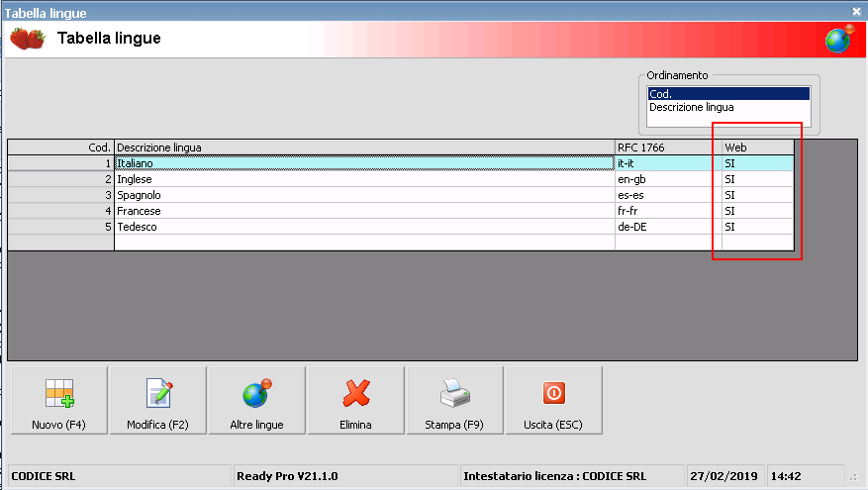Click the empty new row description cell

[x=364, y=243]
